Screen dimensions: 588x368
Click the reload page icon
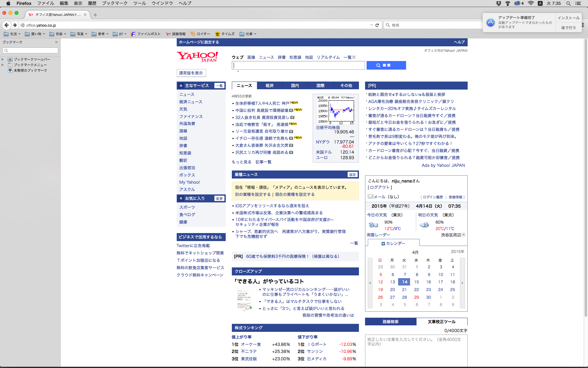[377, 25]
